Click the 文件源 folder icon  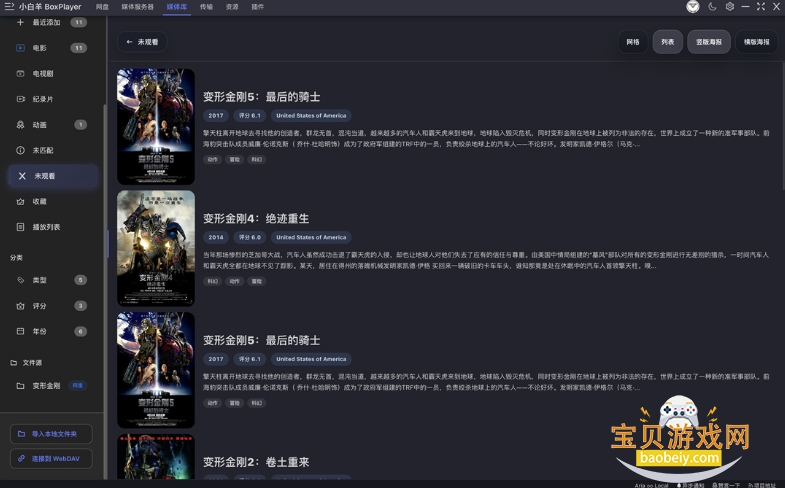pyautogui.click(x=14, y=363)
